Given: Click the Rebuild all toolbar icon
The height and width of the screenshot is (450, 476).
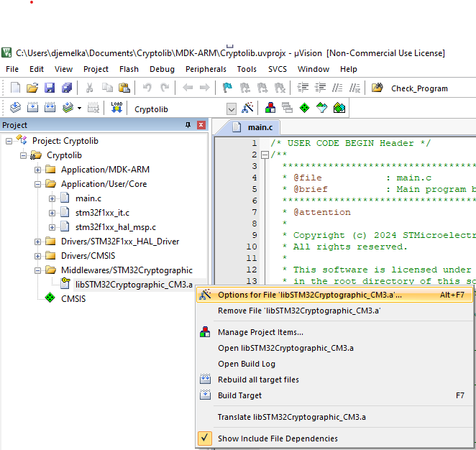Looking at the screenshot, I should 50,107.
